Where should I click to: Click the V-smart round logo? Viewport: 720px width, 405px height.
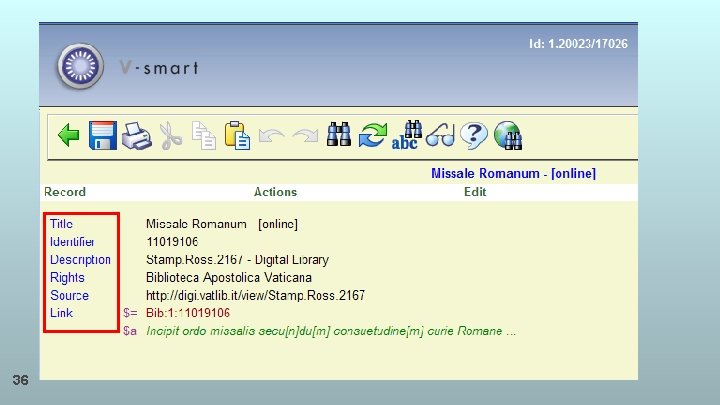80,66
